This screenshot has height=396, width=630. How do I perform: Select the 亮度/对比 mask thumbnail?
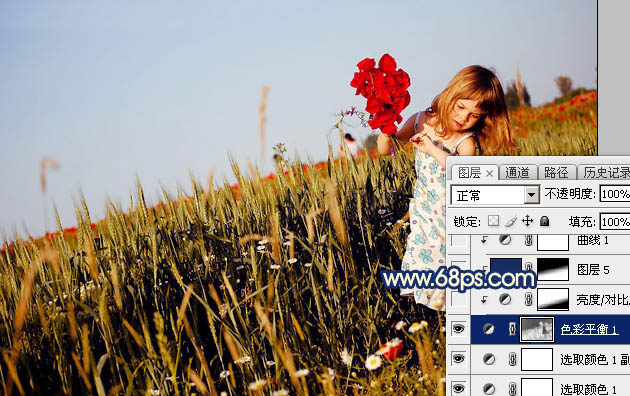click(553, 299)
